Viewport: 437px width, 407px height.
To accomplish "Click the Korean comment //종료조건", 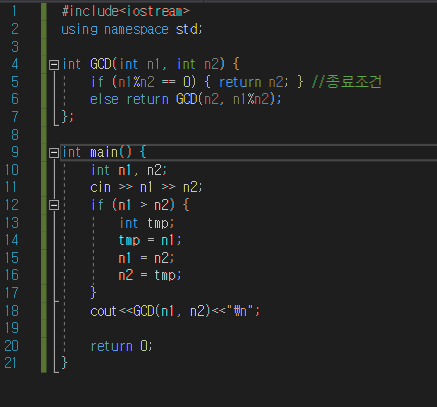I will 346,82.
